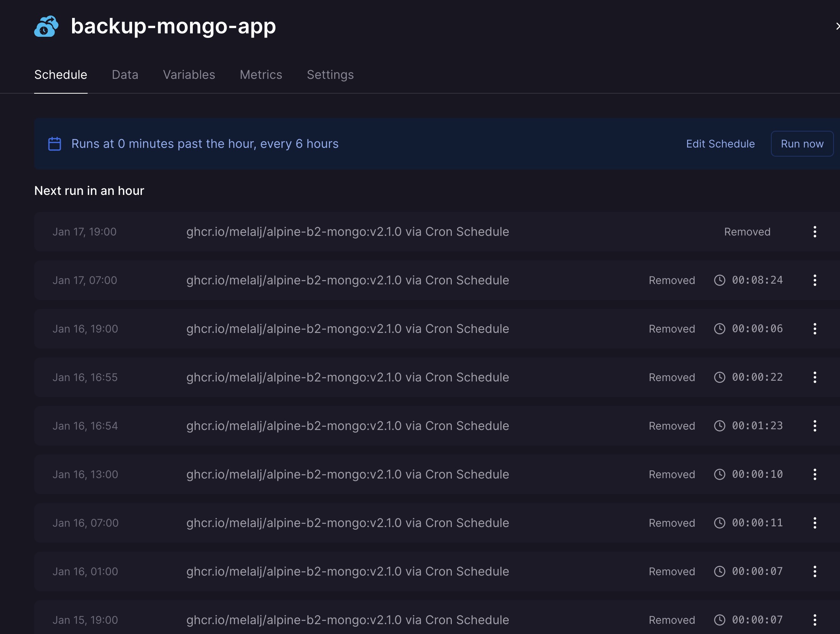840x634 pixels.
Task: Open three-dot menu for Jan 16, 19:00 run
Action: [x=815, y=329]
